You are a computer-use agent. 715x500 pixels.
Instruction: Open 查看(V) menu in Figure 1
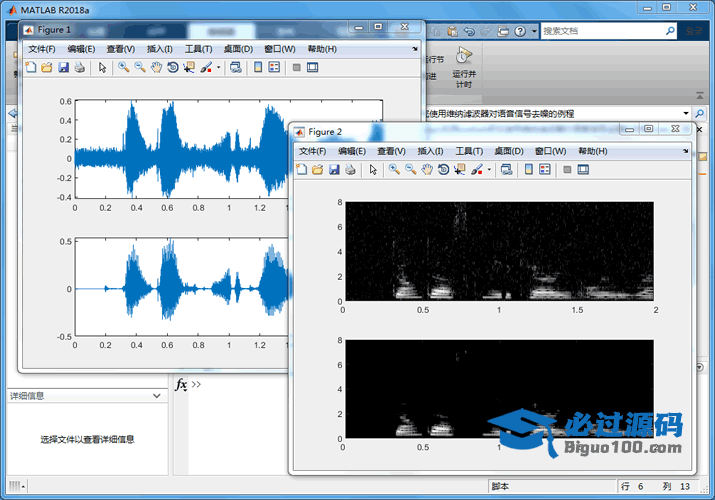(x=121, y=49)
